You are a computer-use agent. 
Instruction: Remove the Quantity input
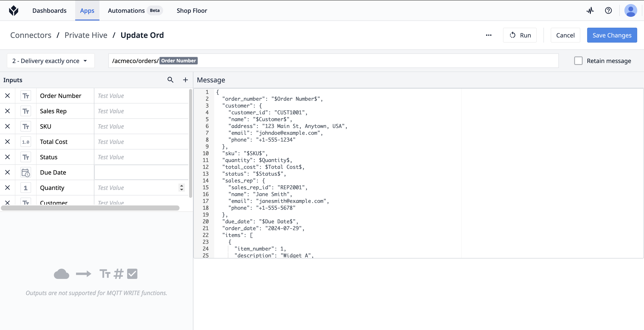click(x=7, y=188)
